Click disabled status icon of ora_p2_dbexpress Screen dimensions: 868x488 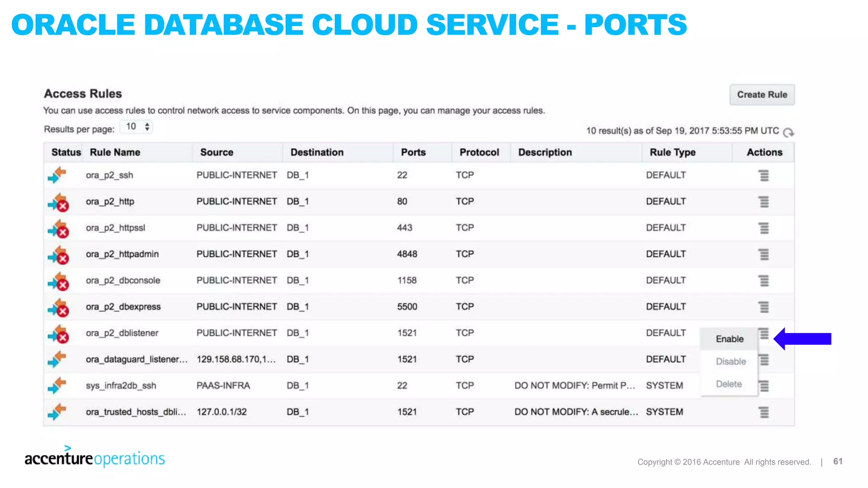58,307
